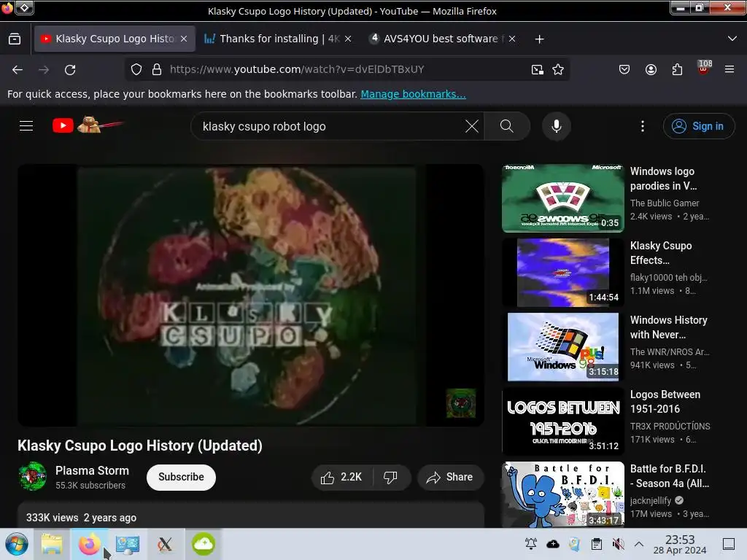
Task: Open the taskbar start menu orb
Action: [17, 544]
